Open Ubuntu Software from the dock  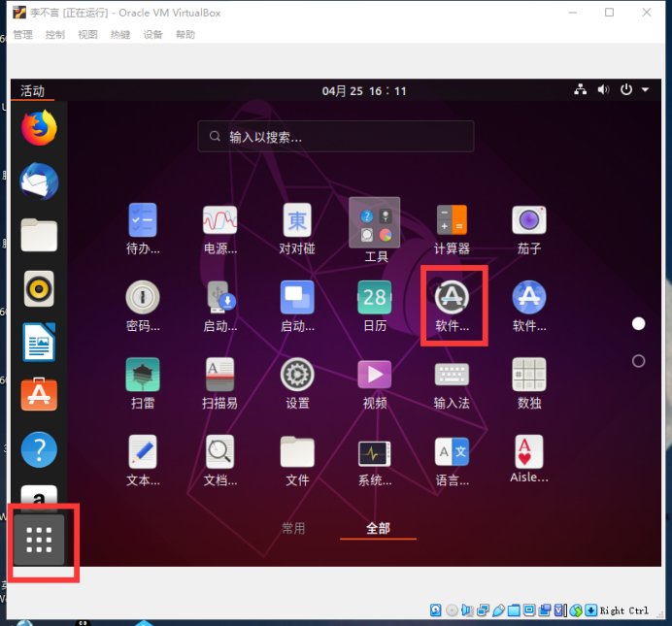coord(39,395)
